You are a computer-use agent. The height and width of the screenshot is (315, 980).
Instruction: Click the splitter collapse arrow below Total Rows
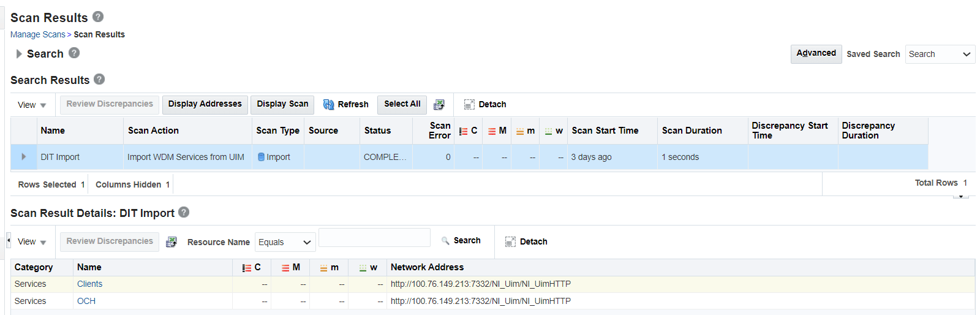pyautogui.click(x=961, y=197)
